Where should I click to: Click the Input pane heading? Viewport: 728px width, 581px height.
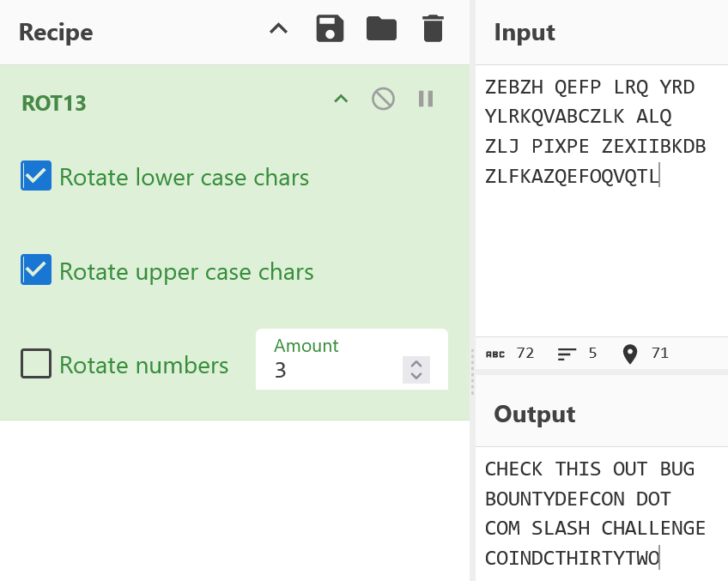point(525,32)
